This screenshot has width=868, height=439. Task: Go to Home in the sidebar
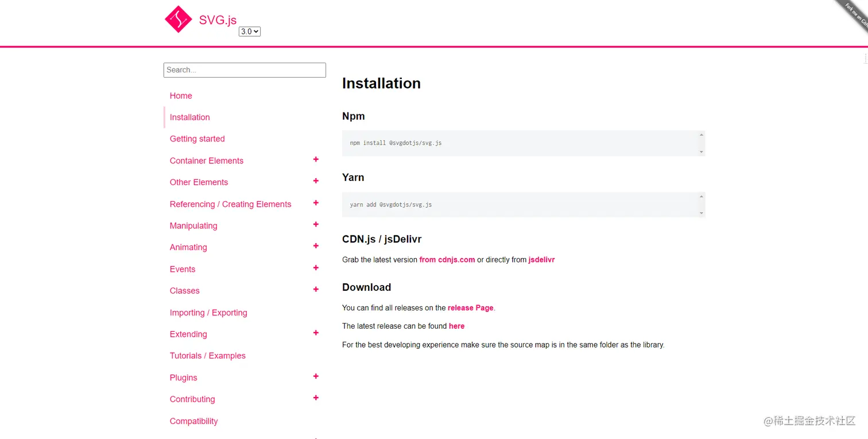pyautogui.click(x=181, y=96)
